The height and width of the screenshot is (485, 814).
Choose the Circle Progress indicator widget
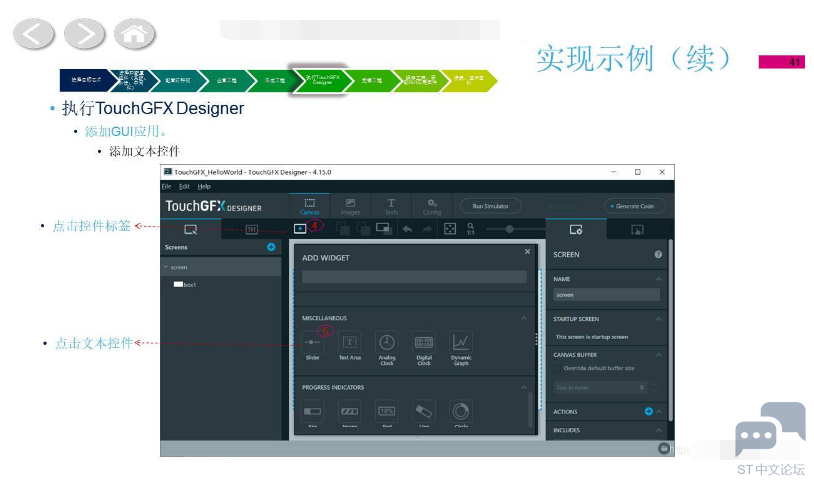pyautogui.click(x=461, y=413)
